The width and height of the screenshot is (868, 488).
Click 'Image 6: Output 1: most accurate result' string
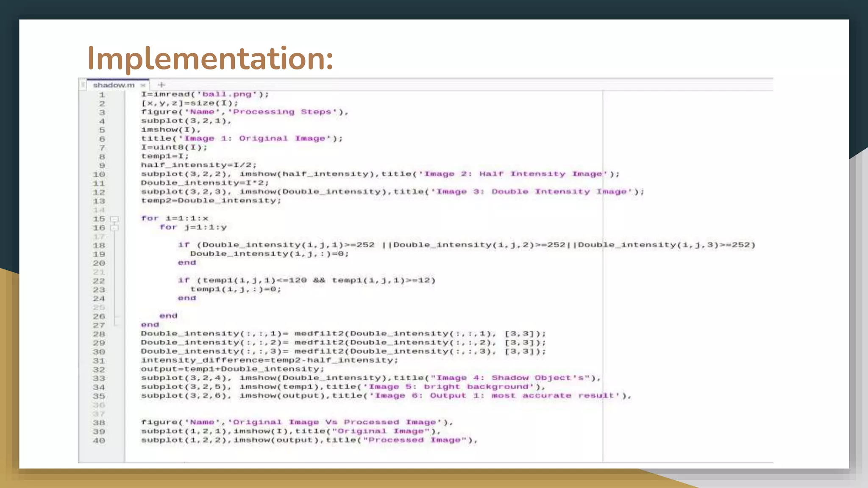495,396
